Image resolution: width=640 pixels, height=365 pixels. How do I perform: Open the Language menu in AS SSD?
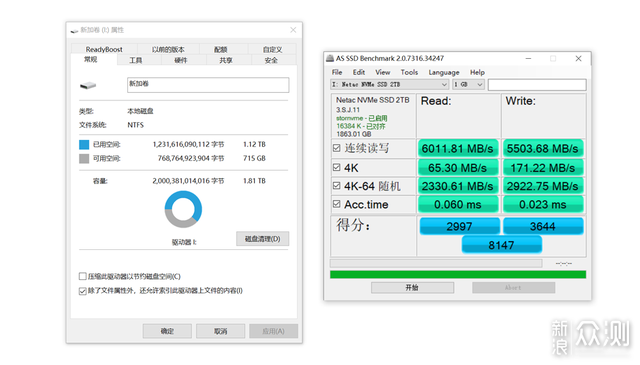[444, 72]
